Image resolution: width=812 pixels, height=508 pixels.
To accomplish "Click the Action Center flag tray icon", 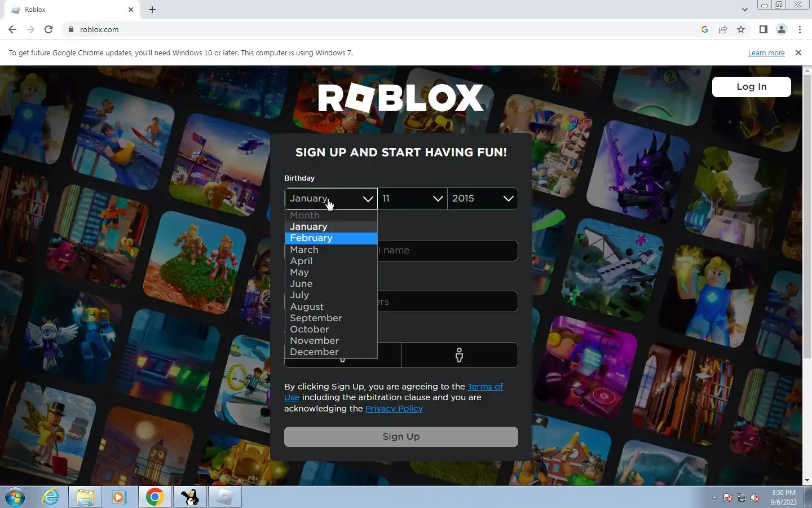I will point(728,498).
